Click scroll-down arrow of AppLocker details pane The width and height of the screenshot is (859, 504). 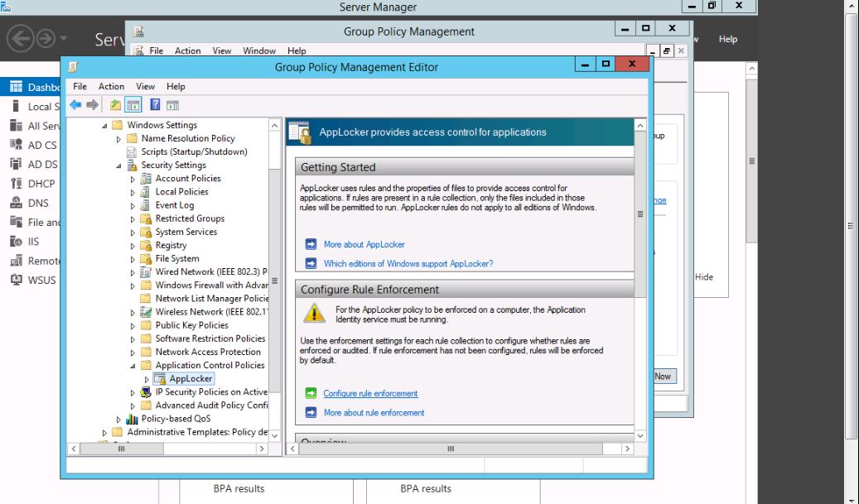639,435
